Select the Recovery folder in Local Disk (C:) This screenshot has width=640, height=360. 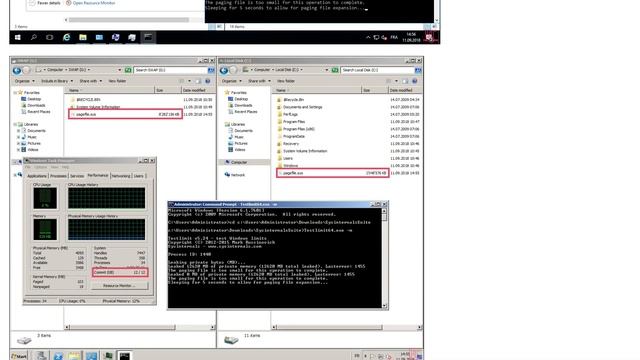[291, 144]
